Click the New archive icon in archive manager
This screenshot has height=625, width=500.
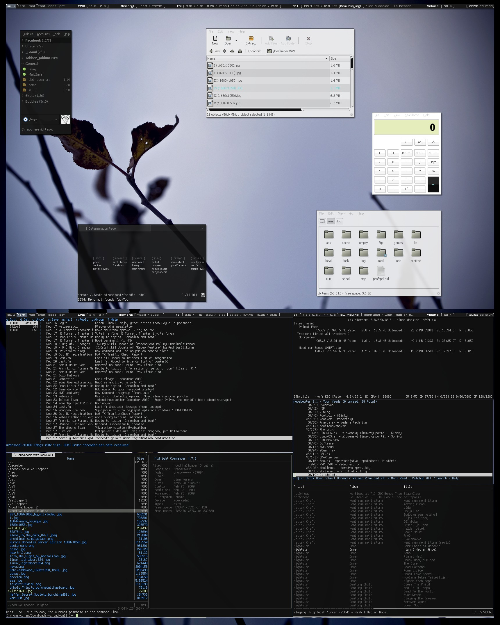tap(215, 39)
